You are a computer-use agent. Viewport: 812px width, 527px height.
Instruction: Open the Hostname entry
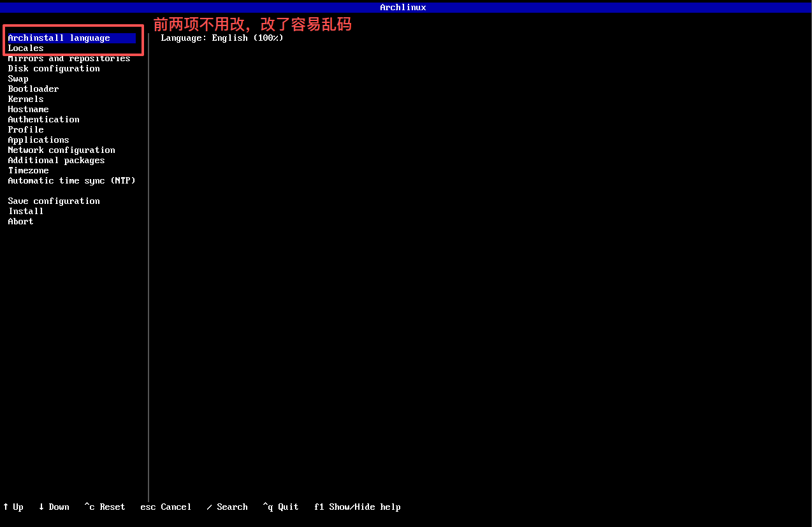click(x=28, y=110)
